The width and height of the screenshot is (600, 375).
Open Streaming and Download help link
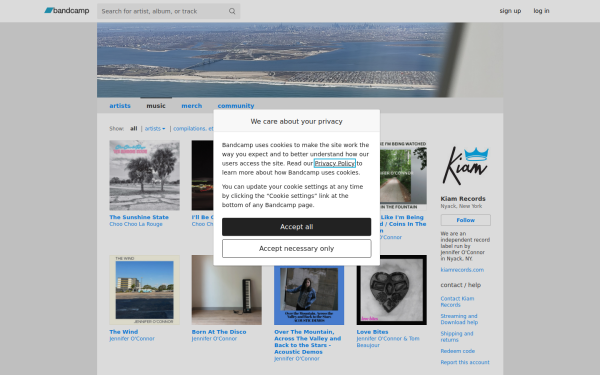coord(459,319)
